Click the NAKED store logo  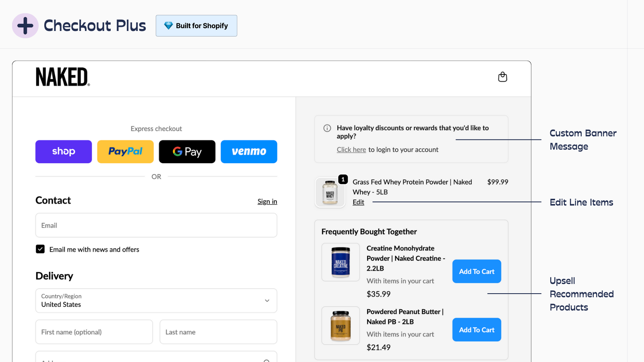point(63,77)
